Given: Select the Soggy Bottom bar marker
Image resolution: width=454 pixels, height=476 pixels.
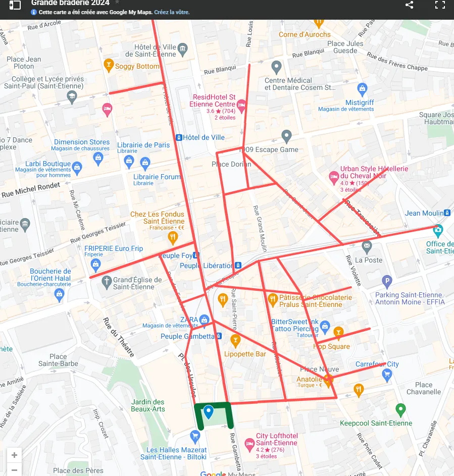Looking at the screenshot, I should click(108, 65).
